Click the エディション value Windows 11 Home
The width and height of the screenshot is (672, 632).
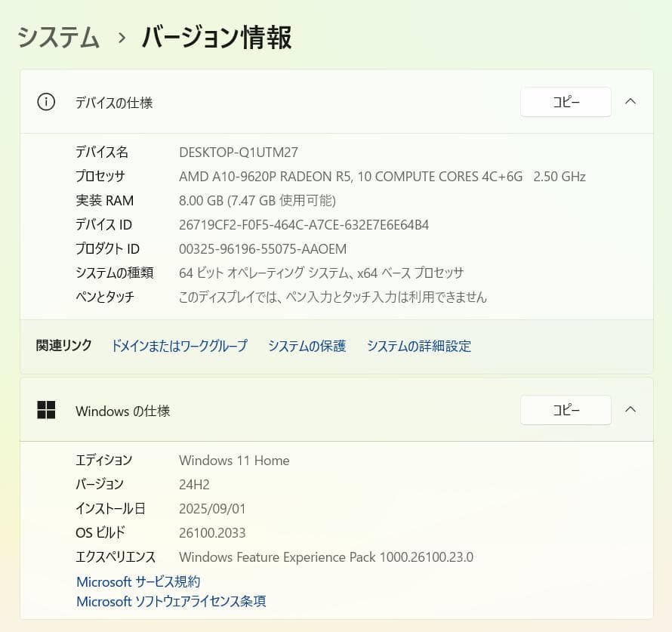click(x=234, y=461)
